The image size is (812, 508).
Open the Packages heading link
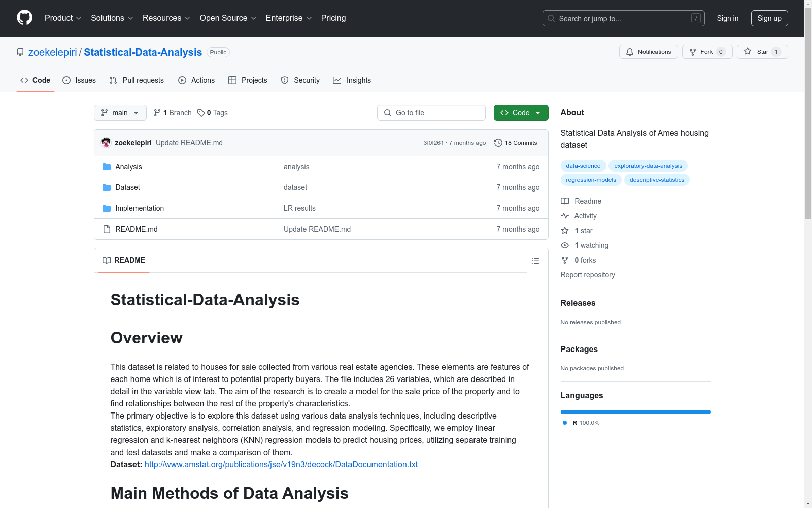pyautogui.click(x=579, y=349)
